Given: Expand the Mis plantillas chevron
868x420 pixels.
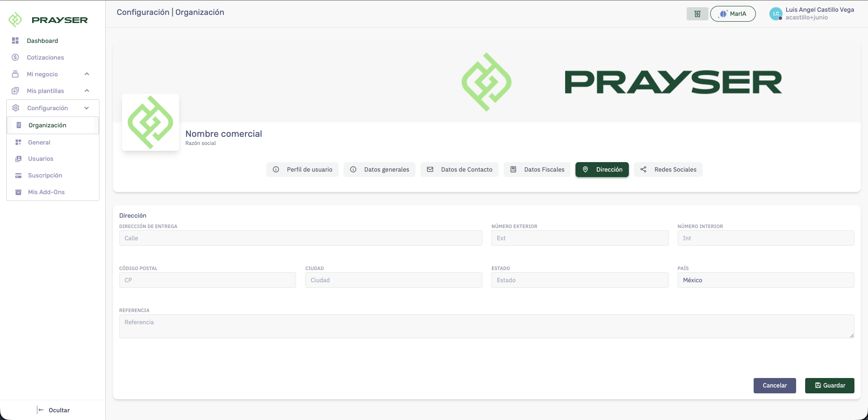Looking at the screenshot, I should pyautogui.click(x=87, y=91).
